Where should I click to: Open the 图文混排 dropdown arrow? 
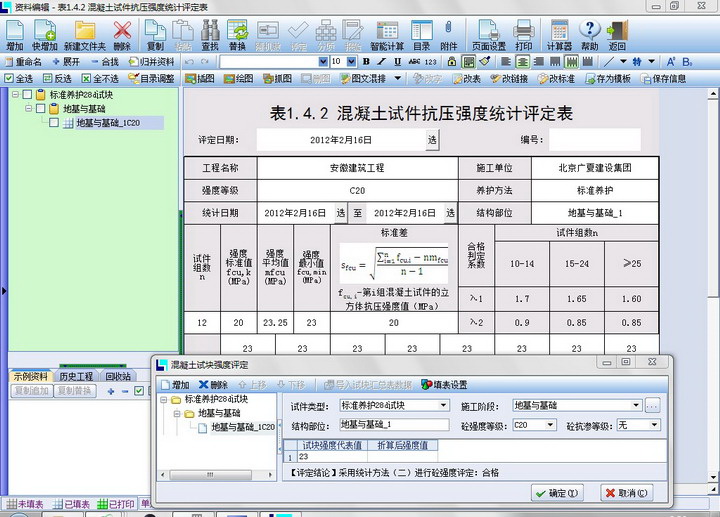[398, 79]
